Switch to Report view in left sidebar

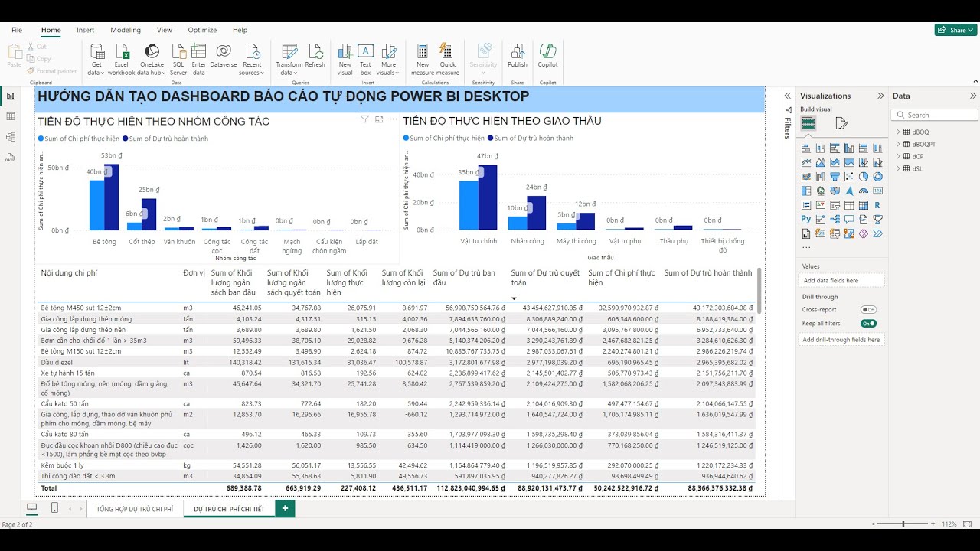pos(11,96)
